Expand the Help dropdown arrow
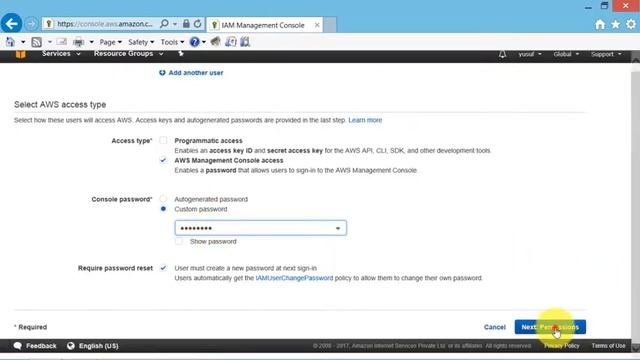Screen dimensions: 640x360 click(204, 42)
